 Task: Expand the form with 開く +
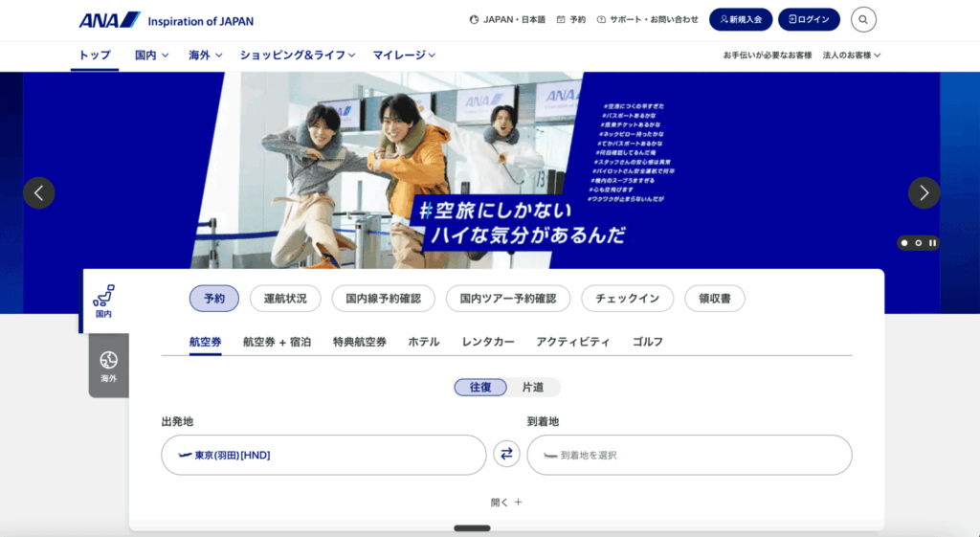[506, 502]
